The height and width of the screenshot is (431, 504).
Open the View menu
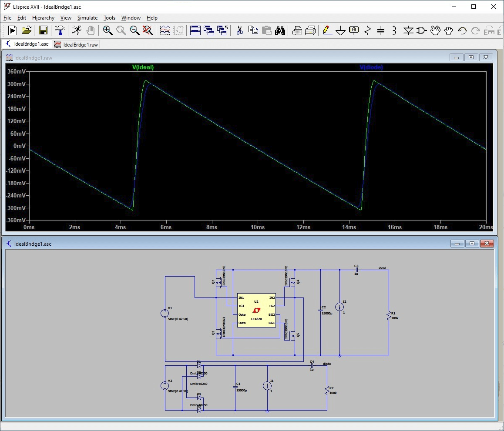66,18
